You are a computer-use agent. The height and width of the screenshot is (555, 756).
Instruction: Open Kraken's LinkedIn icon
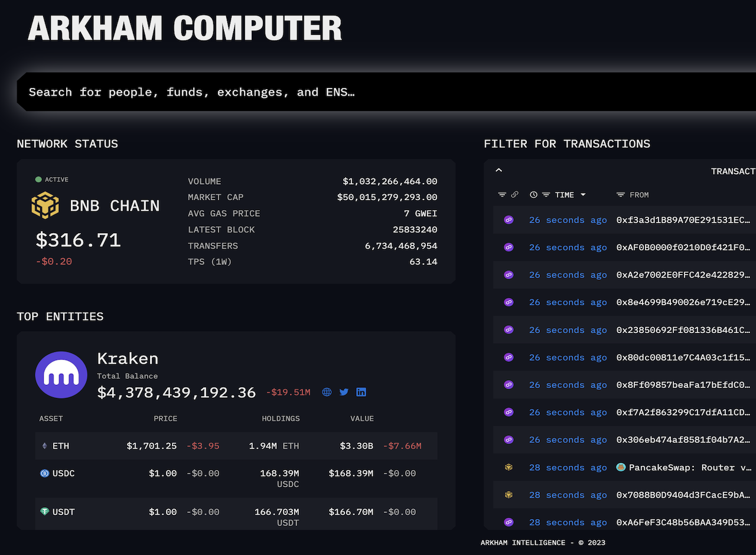(x=361, y=392)
